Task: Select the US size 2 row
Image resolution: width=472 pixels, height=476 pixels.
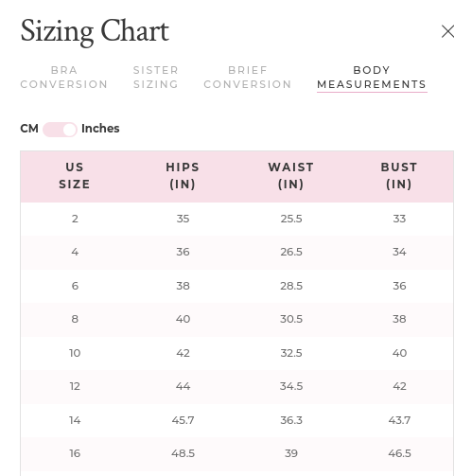Action: coord(237,219)
